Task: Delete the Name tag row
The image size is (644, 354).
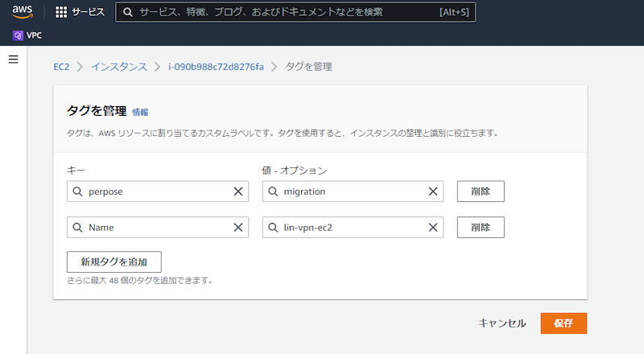Action: click(481, 228)
